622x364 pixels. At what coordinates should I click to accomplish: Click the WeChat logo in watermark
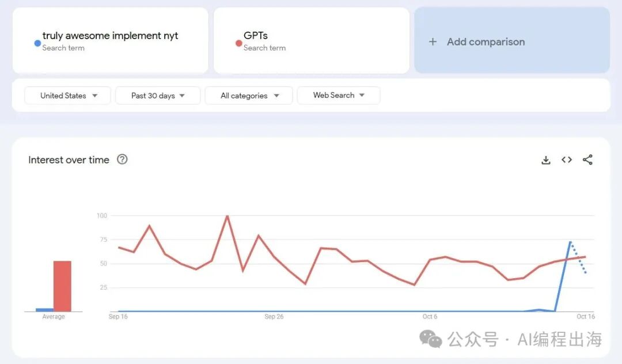pos(431,339)
